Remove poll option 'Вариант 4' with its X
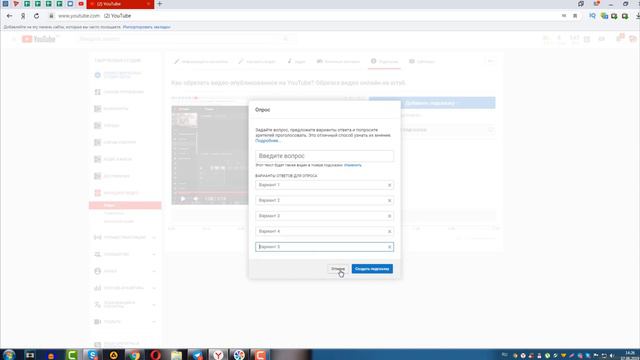The image size is (640, 360). click(x=389, y=232)
